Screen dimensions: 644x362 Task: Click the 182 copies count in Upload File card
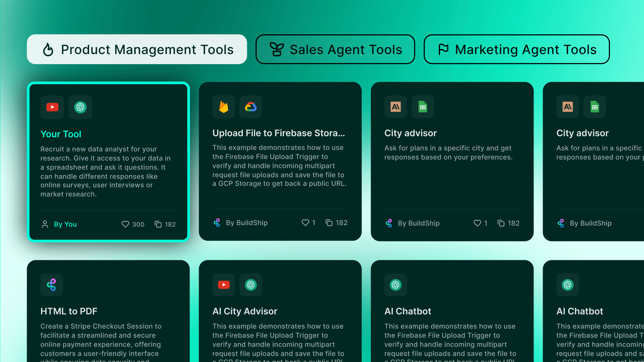[x=341, y=223]
